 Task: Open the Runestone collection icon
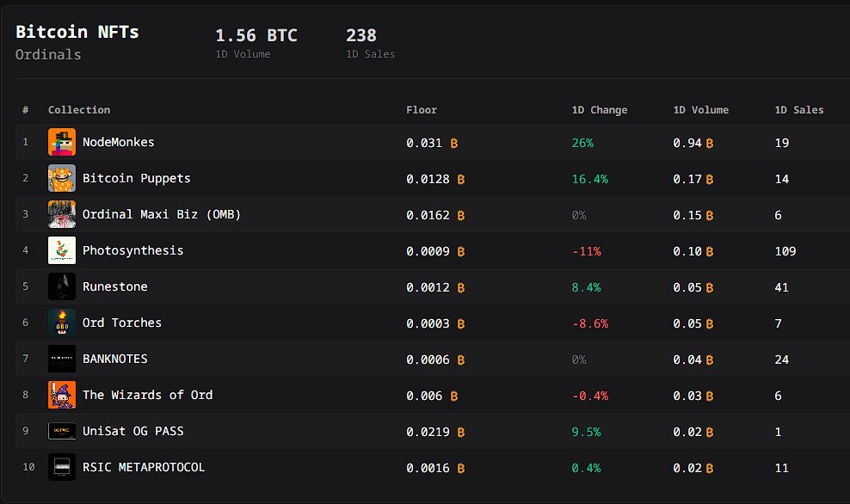62,286
